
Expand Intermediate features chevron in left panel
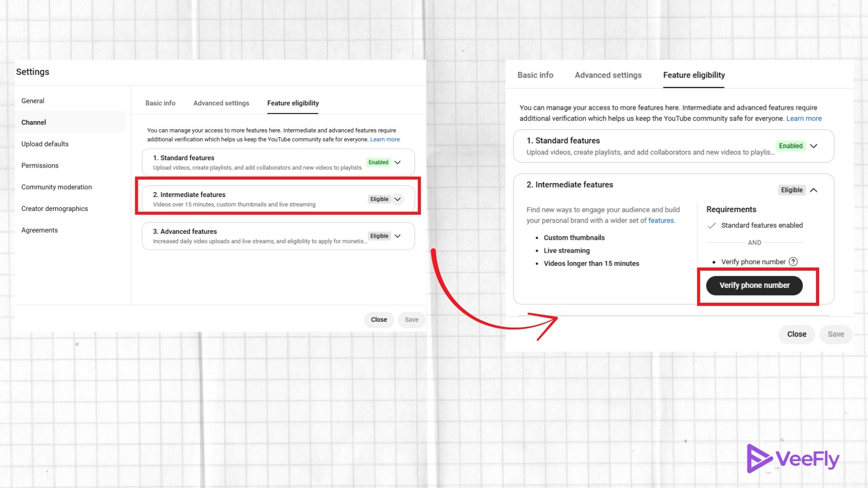pos(397,199)
